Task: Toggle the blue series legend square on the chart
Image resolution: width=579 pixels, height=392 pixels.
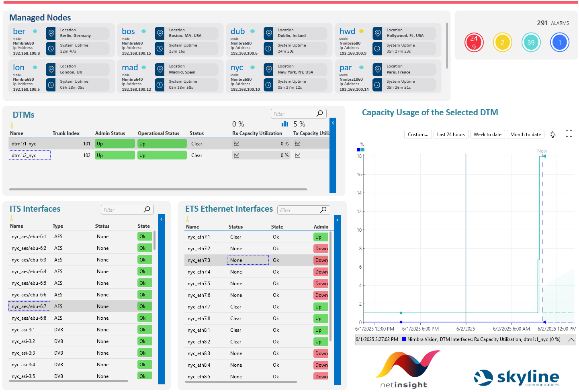Action: click(359, 150)
